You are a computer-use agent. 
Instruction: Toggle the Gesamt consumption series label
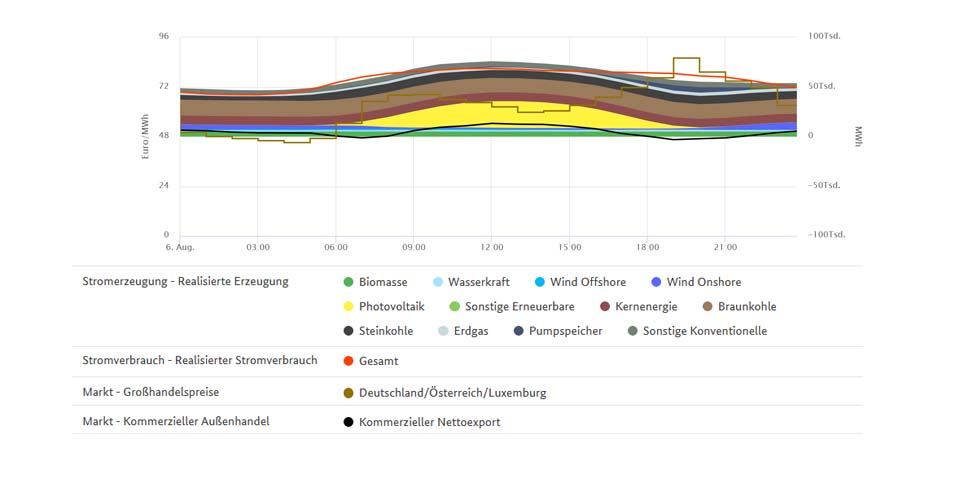coord(378,361)
